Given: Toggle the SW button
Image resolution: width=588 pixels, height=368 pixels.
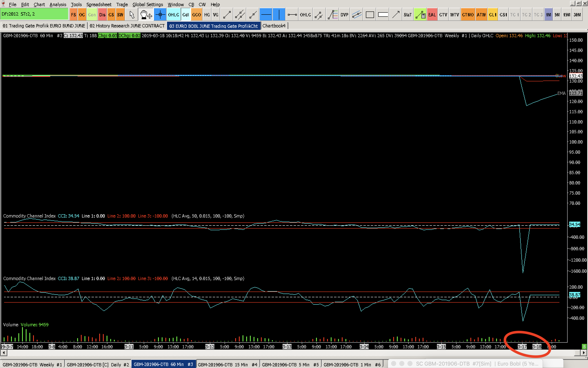Looking at the screenshot, I should click(120, 15).
